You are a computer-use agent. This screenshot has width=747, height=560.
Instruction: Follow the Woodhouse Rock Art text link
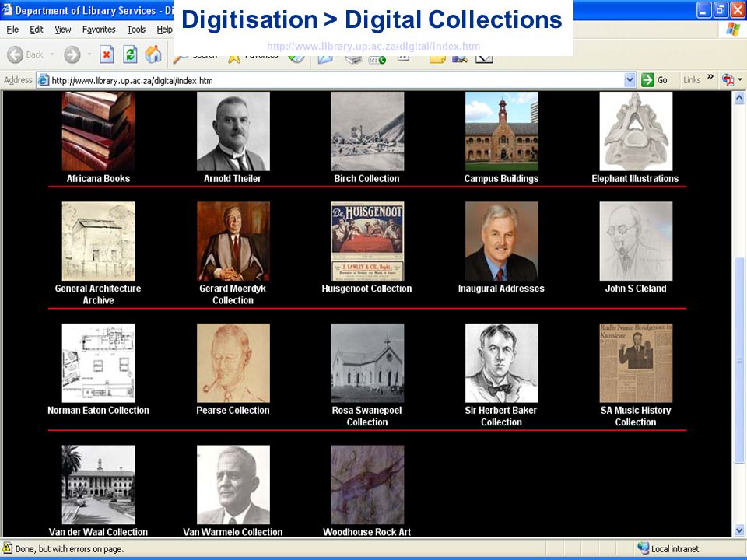coord(366,532)
